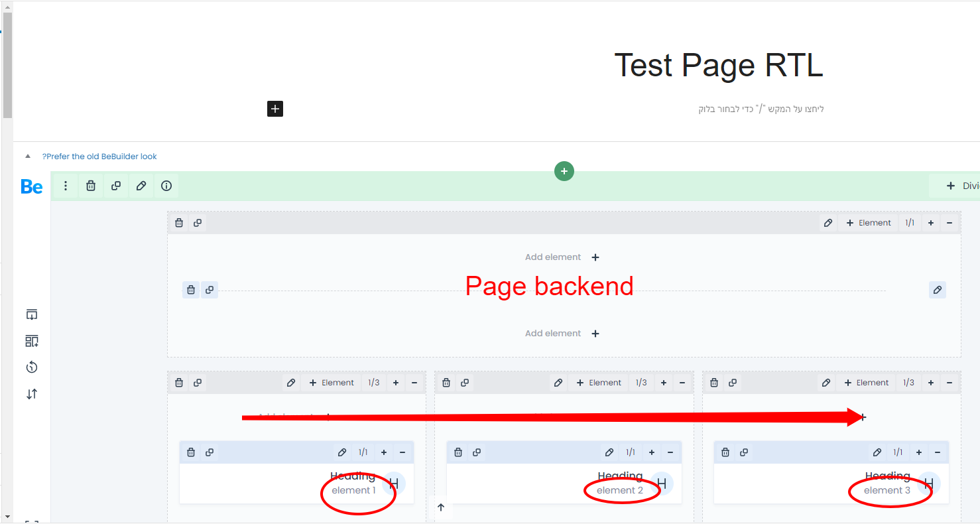This screenshot has width=980, height=524.
Task: Click the Be logo icon
Action: coord(32,186)
